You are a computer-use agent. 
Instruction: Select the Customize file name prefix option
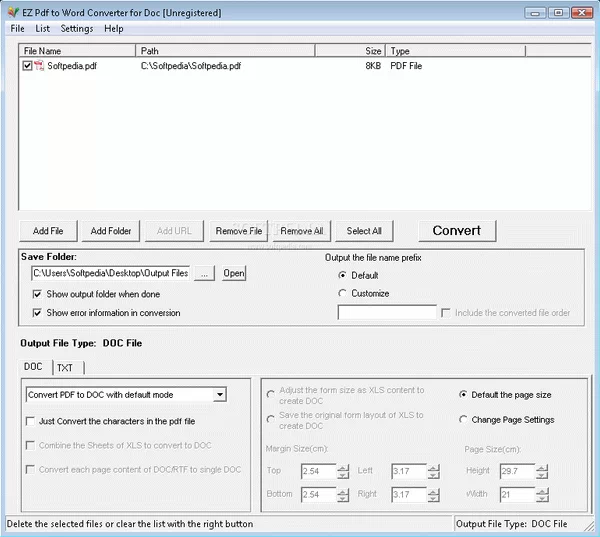point(343,293)
